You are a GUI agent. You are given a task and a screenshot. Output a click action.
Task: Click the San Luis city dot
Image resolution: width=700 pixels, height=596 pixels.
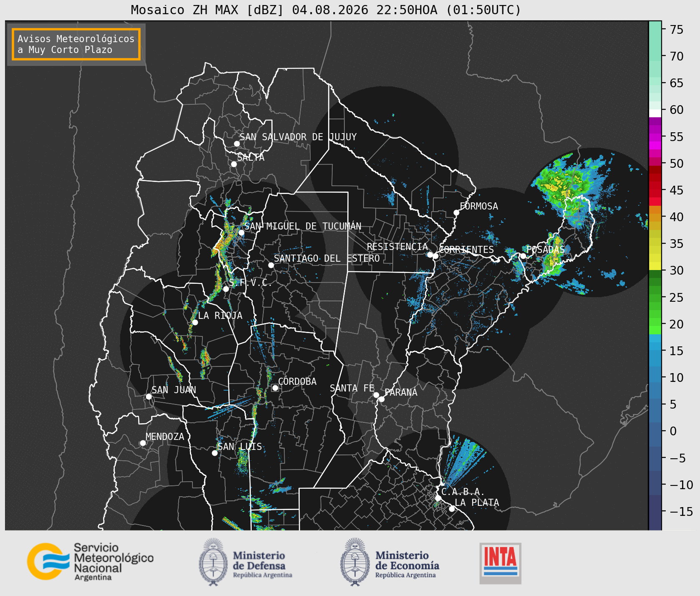(x=215, y=453)
